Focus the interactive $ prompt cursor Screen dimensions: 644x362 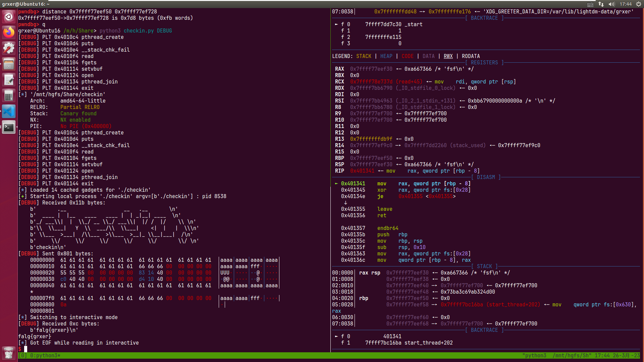point(25,349)
